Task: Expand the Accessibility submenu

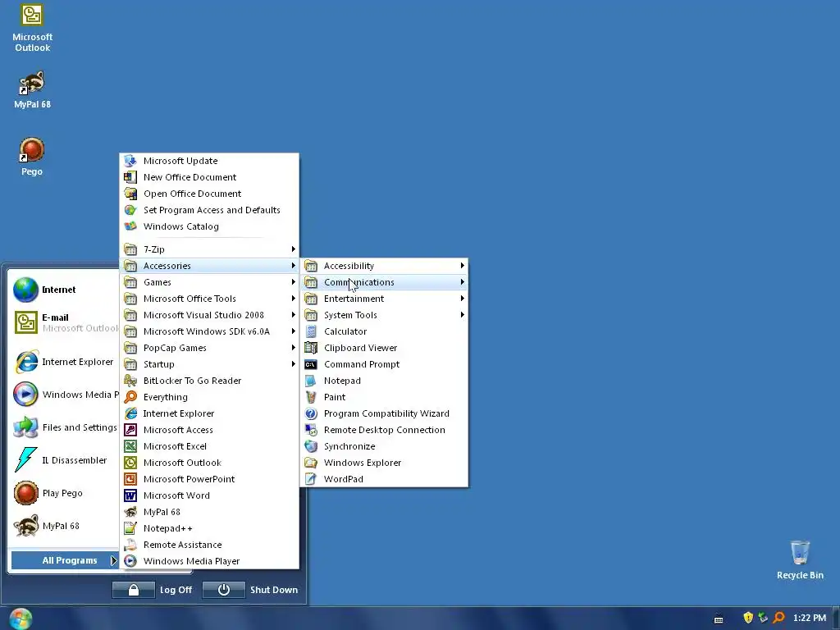Action: tap(384, 267)
